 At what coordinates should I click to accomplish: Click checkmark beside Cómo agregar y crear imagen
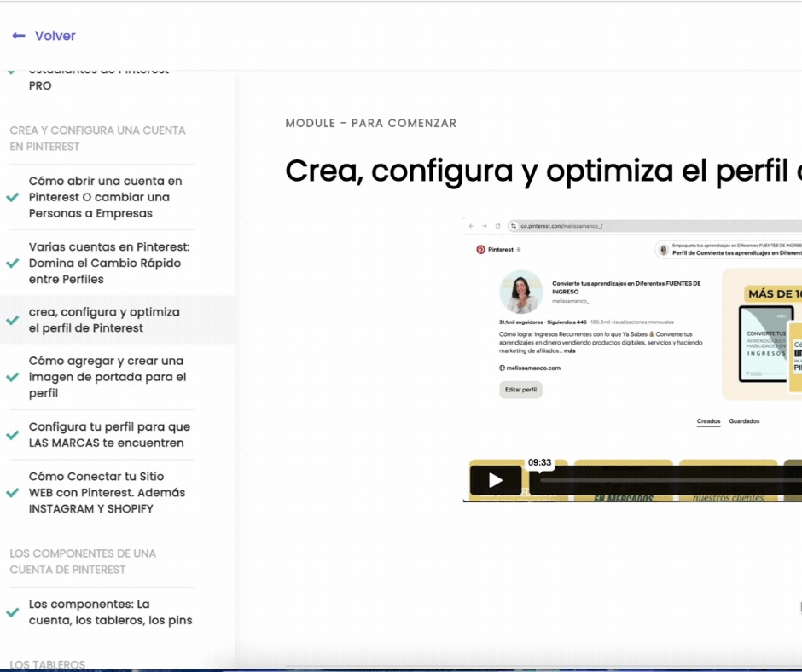click(x=13, y=378)
